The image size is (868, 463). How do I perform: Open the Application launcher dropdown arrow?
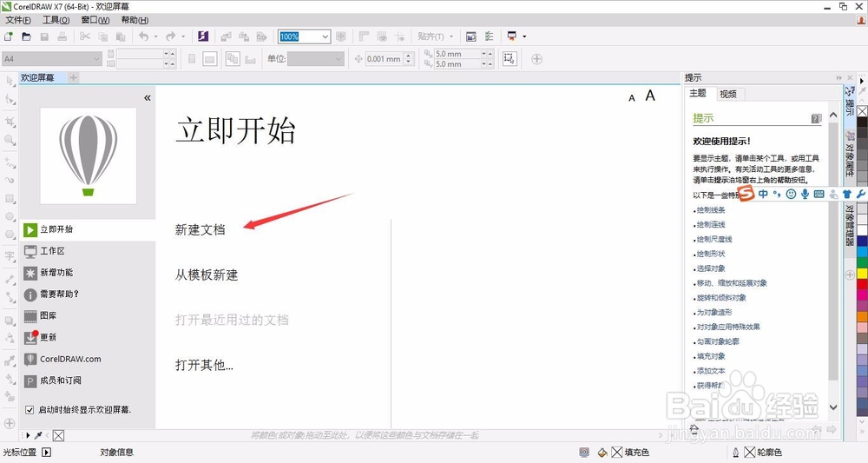(524, 36)
